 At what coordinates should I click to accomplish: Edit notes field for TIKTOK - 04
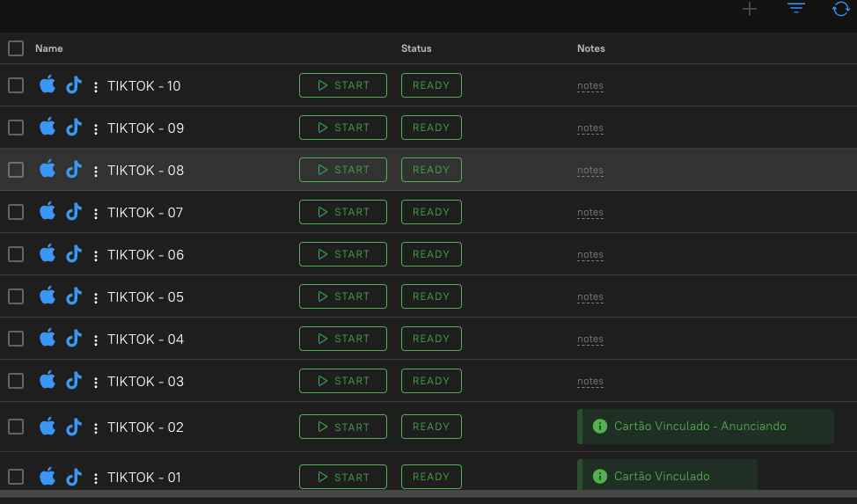[590, 339]
